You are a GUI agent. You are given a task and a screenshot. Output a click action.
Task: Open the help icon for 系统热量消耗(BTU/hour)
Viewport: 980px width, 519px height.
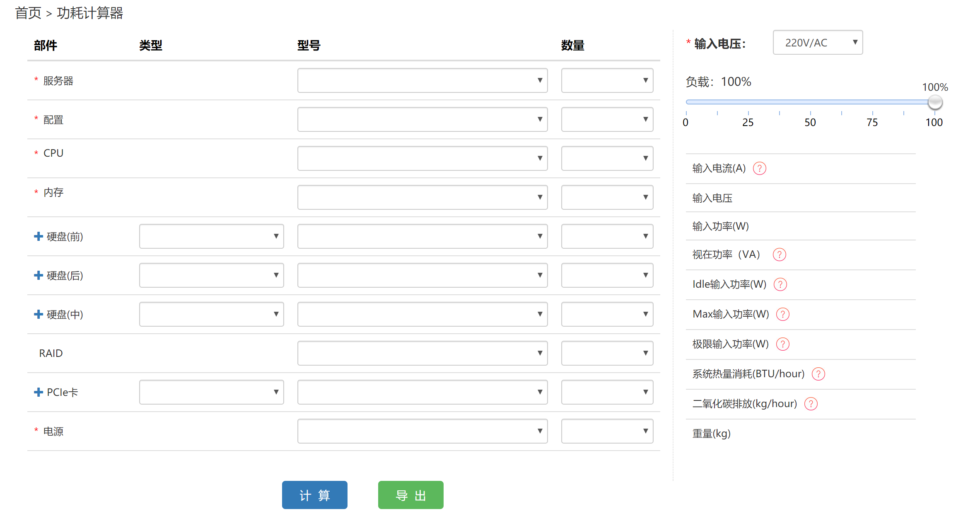(818, 374)
